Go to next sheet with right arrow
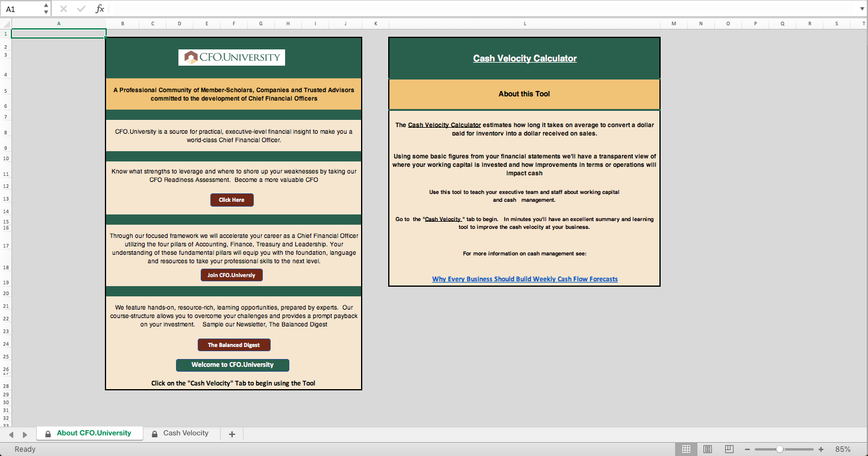868x456 pixels. pos(25,434)
